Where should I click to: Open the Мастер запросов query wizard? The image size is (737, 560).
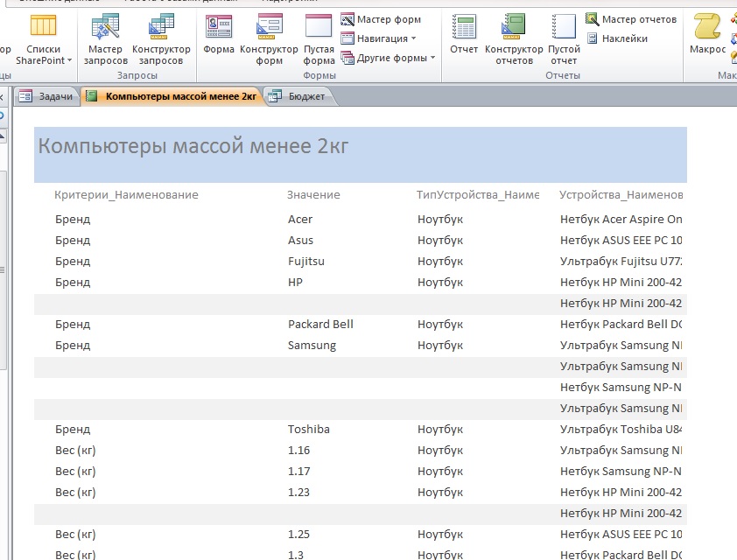point(105,39)
